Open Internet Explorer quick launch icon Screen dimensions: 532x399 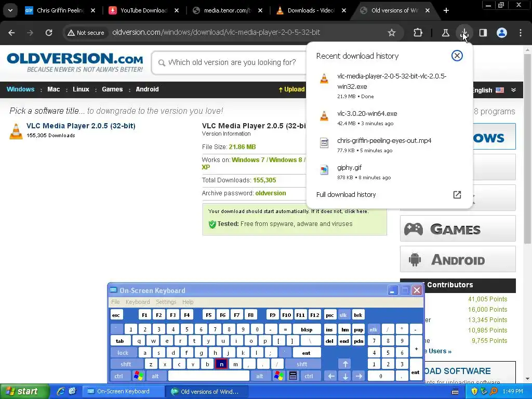tap(61, 391)
